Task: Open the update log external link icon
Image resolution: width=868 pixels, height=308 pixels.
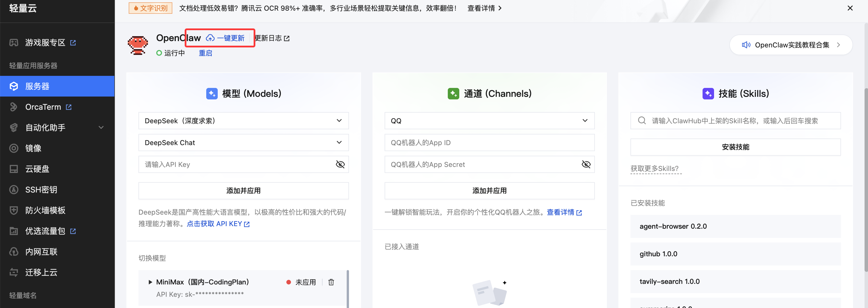Action: pos(287,38)
